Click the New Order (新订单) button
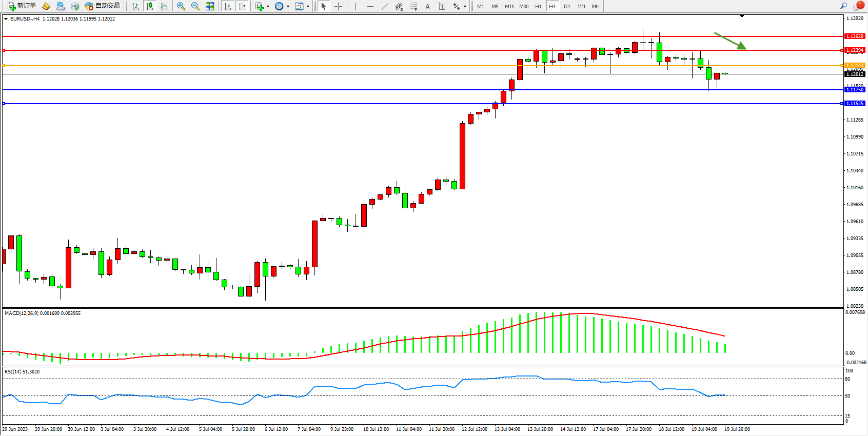Image resolution: width=868 pixels, height=436 pixels. point(22,6)
